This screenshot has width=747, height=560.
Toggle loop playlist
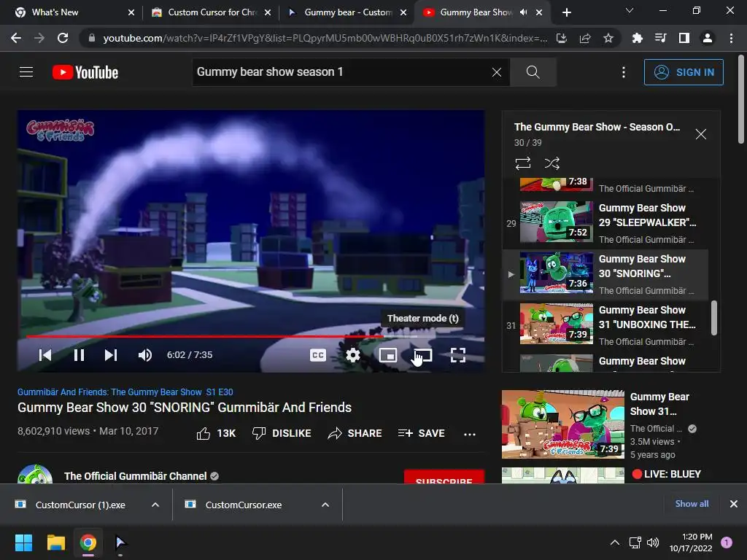(x=523, y=163)
